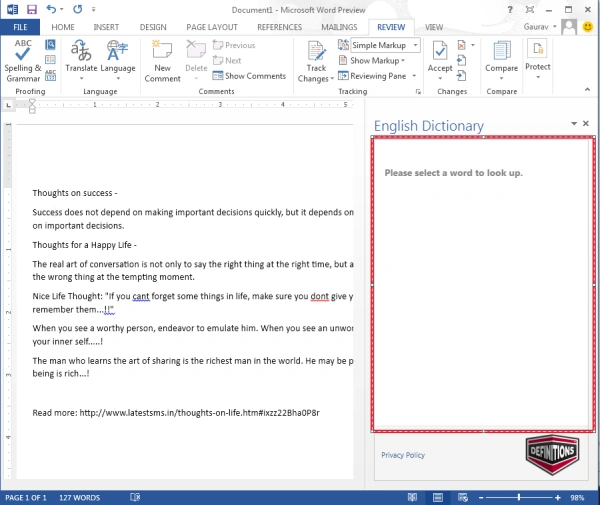The width and height of the screenshot is (600, 505).
Task: Click the Save icon in quick access toolbar
Action: 32,9
